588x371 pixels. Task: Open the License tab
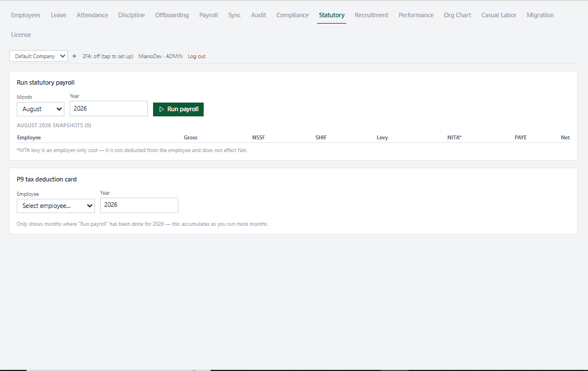(21, 35)
